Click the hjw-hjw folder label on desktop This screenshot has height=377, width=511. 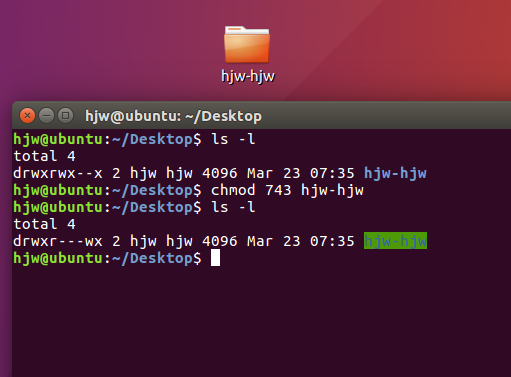tap(248, 76)
